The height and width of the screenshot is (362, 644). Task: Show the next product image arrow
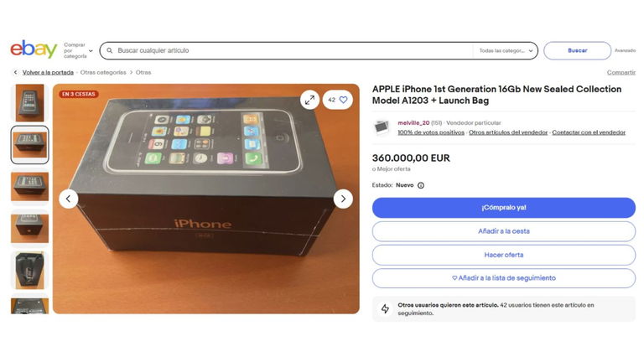343,199
